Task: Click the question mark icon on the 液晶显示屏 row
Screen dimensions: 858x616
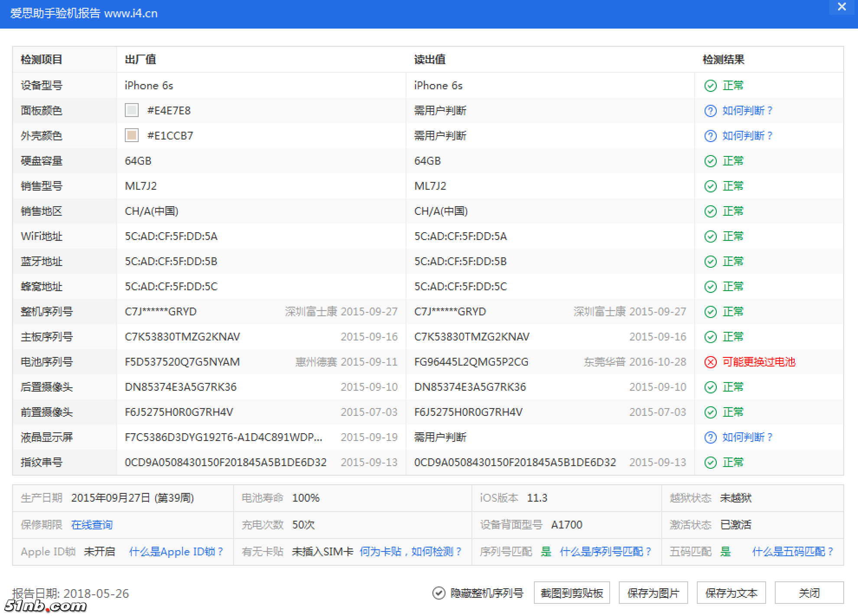Action: (710, 437)
